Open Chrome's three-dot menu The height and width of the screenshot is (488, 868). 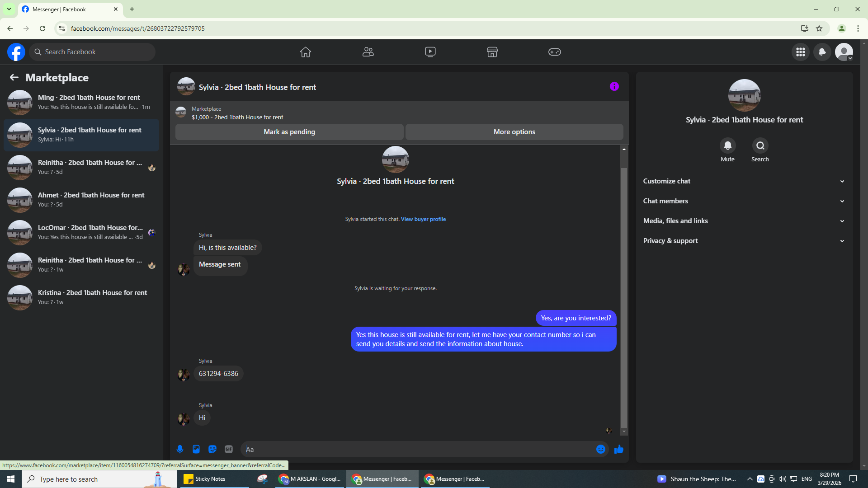point(858,28)
